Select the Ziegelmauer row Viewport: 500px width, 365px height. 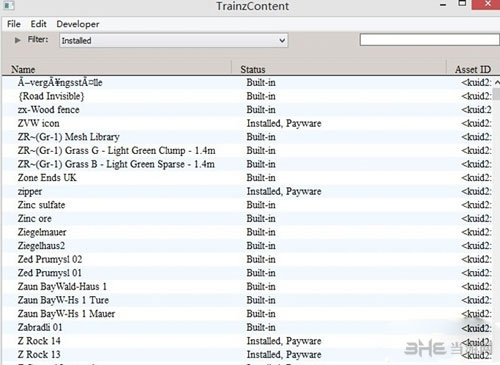pos(248,232)
